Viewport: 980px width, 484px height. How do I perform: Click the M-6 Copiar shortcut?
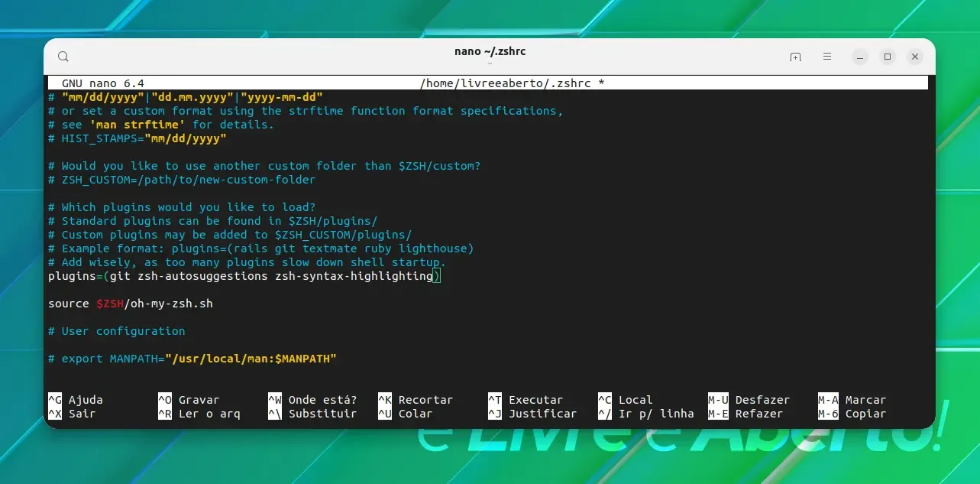[x=852, y=414]
